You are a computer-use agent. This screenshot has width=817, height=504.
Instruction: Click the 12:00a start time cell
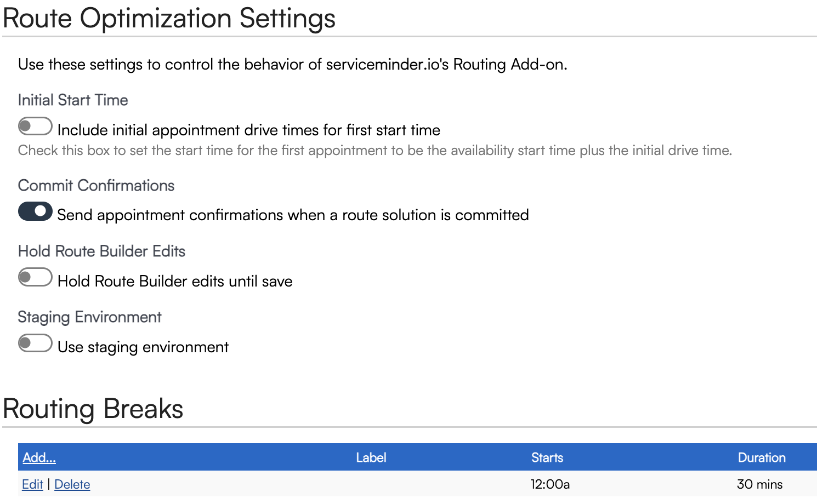[x=550, y=484]
